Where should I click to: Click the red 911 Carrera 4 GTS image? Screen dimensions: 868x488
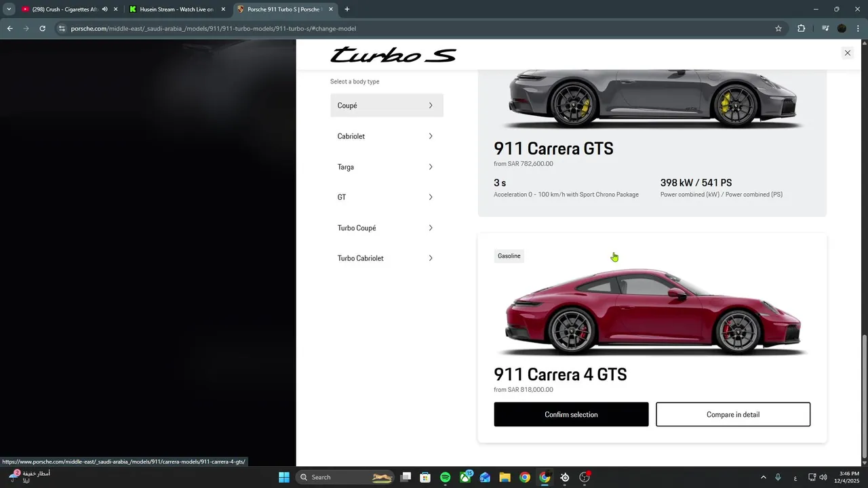click(x=652, y=312)
